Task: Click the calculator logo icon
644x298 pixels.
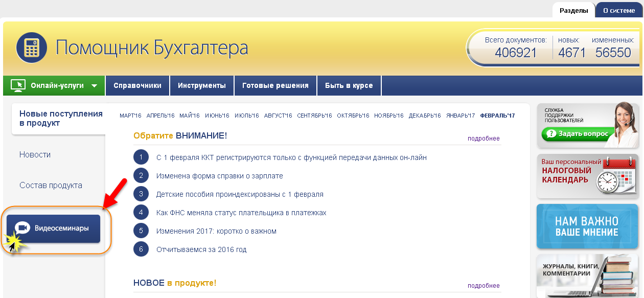Action: [32, 48]
